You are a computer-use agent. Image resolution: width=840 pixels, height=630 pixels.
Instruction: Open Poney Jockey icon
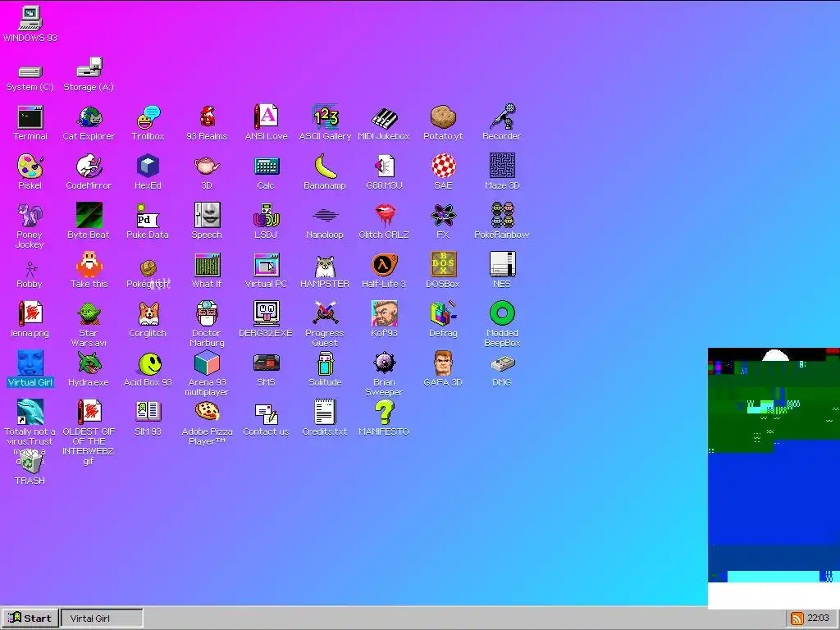[x=30, y=216]
